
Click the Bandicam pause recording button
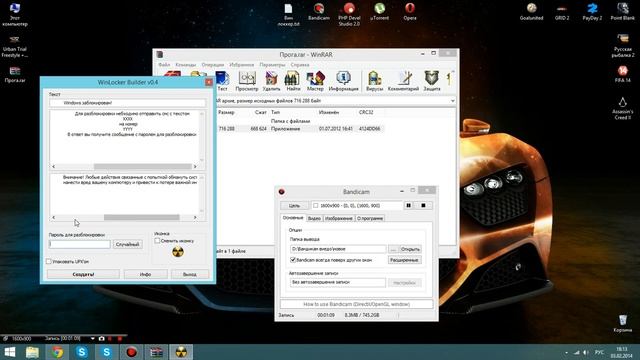[408, 205]
